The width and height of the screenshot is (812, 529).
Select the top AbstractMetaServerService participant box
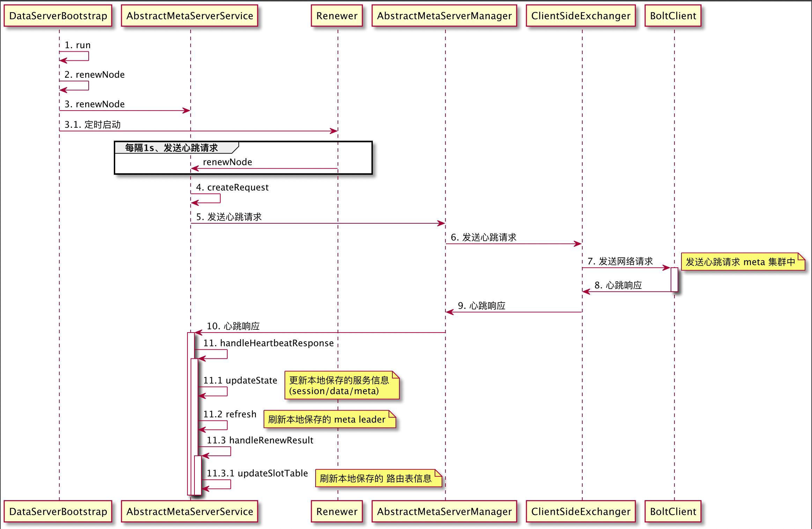[190, 16]
